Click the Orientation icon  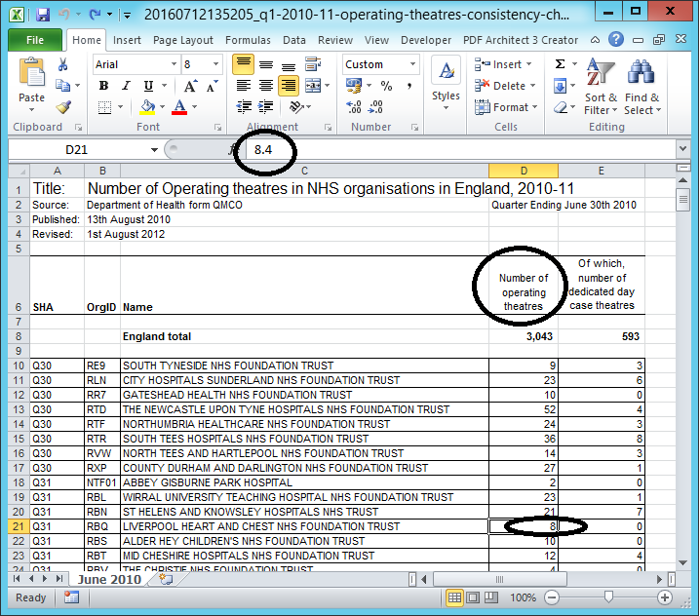coord(296,107)
